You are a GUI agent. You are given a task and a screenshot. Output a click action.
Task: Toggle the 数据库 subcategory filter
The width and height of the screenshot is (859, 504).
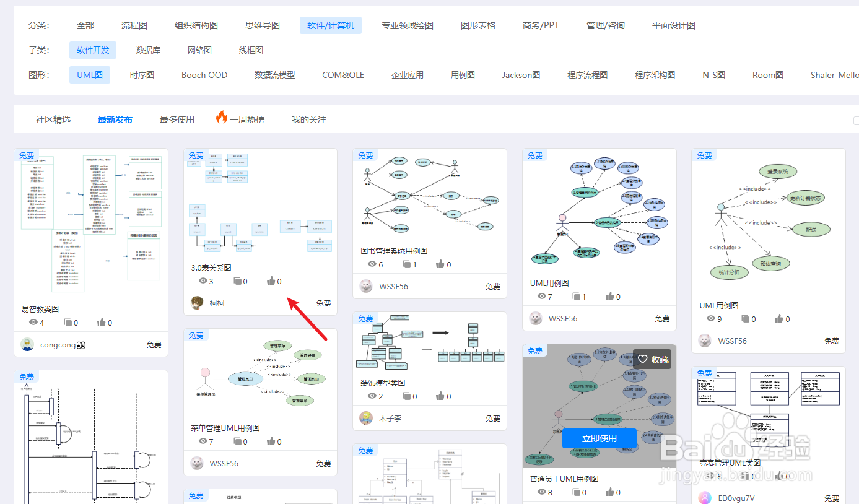tap(148, 50)
